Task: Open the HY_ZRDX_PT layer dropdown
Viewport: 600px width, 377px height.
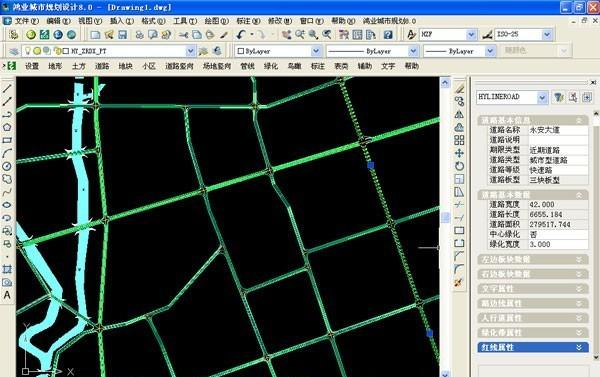Action: point(190,51)
